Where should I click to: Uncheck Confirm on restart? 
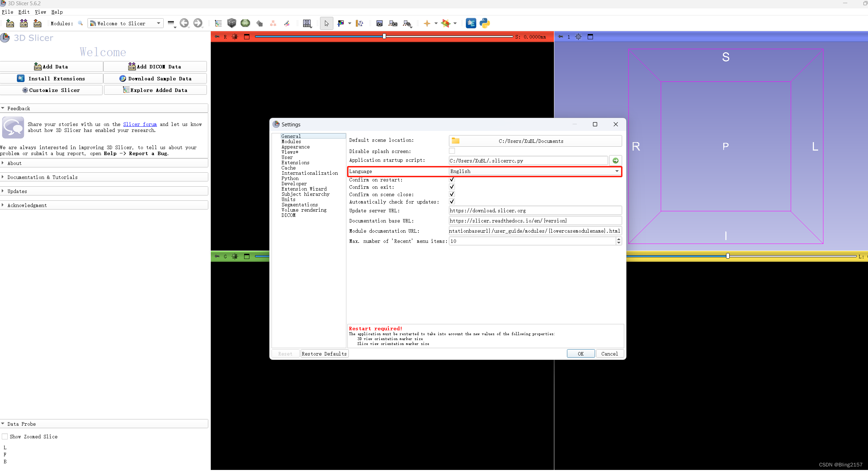[452, 180]
